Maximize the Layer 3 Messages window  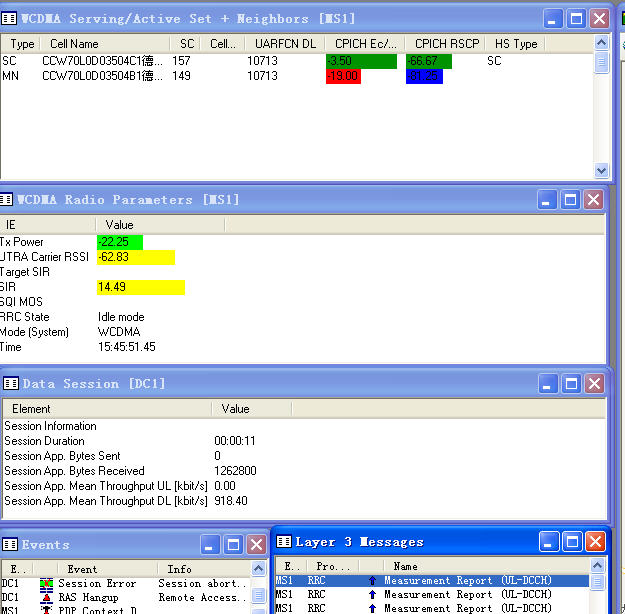pyautogui.click(x=572, y=541)
